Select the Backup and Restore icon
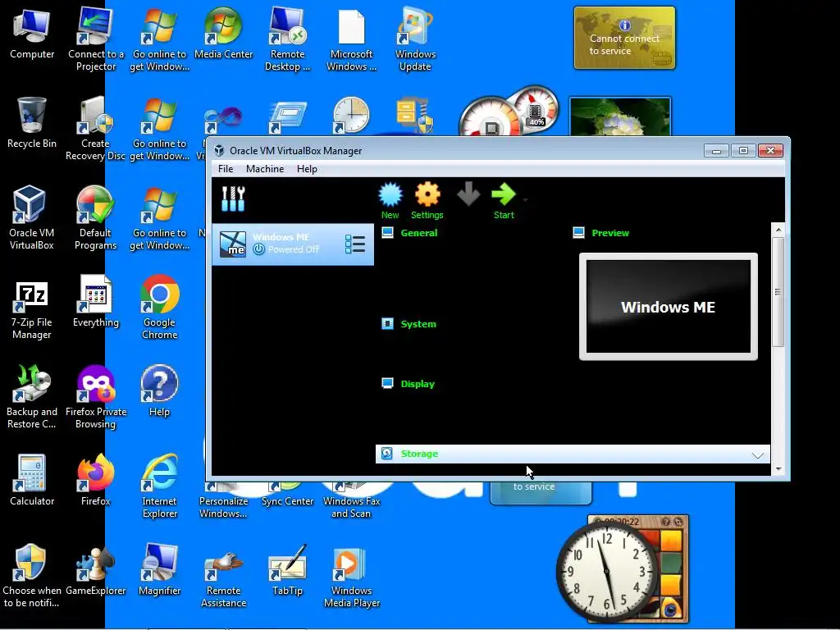The height and width of the screenshot is (630, 840). 32,396
